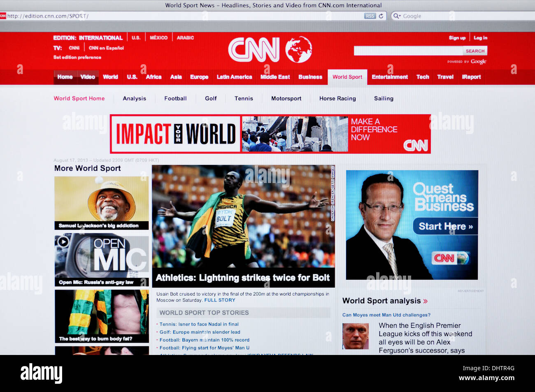Open CNN en Español TV link

(x=106, y=48)
